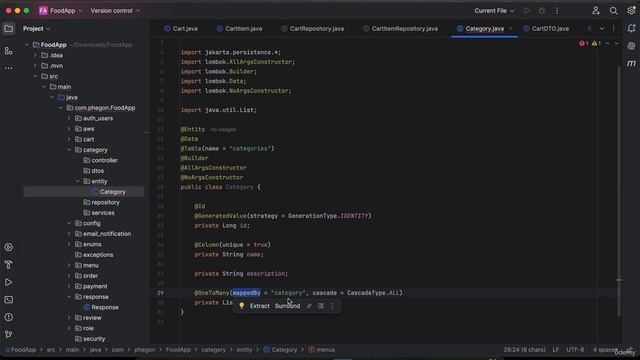Image resolution: width=640 pixels, height=360 pixels.
Task: Open Search Everywhere magnifier
Action: [x=613, y=11]
